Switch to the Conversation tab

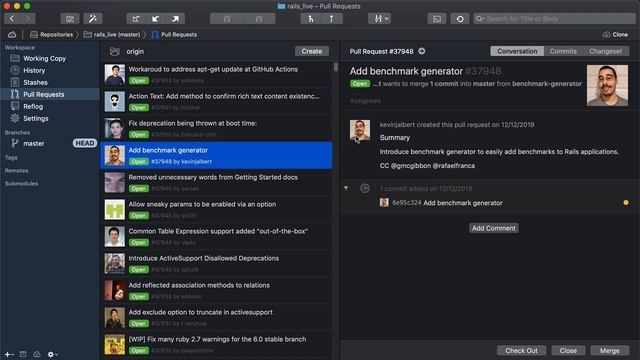coord(517,51)
